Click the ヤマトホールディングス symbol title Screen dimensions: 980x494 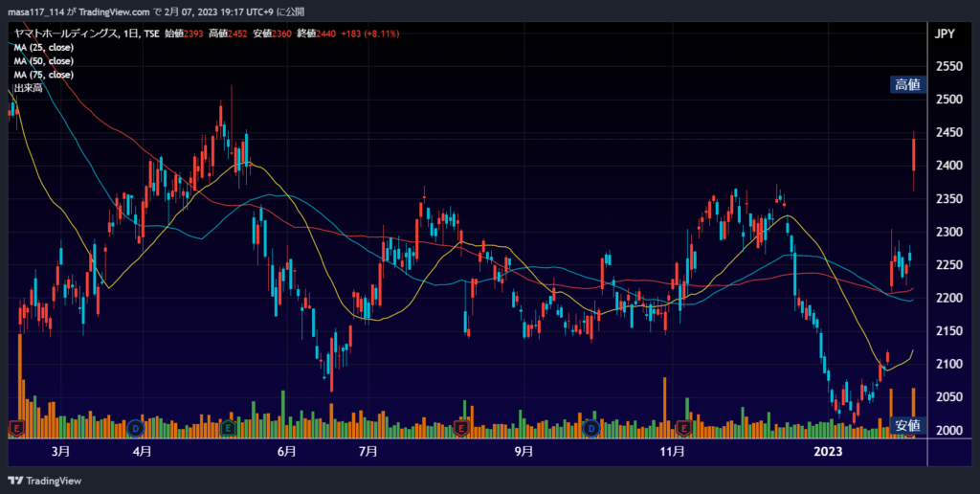tap(66, 34)
